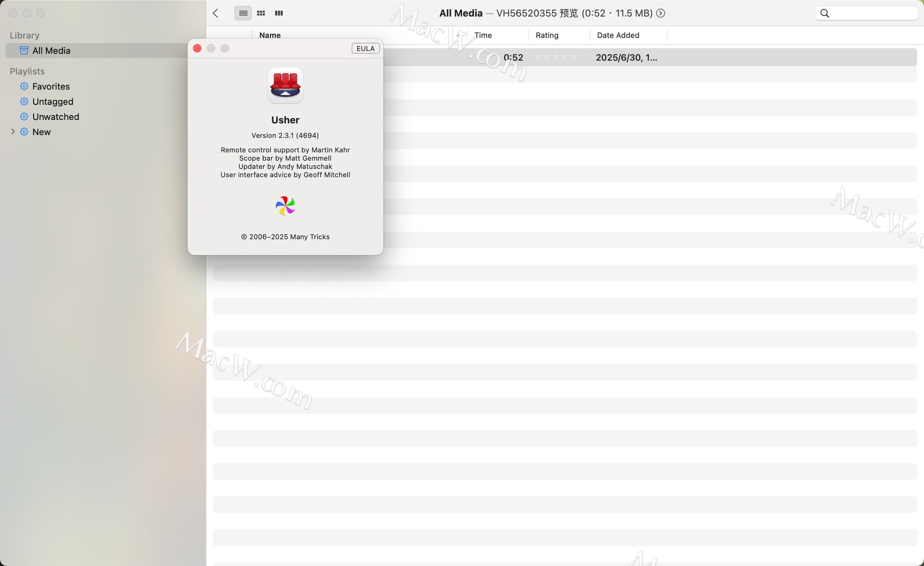This screenshot has width=924, height=566.
Task: Set star rating on the media row
Action: (x=555, y=57)
